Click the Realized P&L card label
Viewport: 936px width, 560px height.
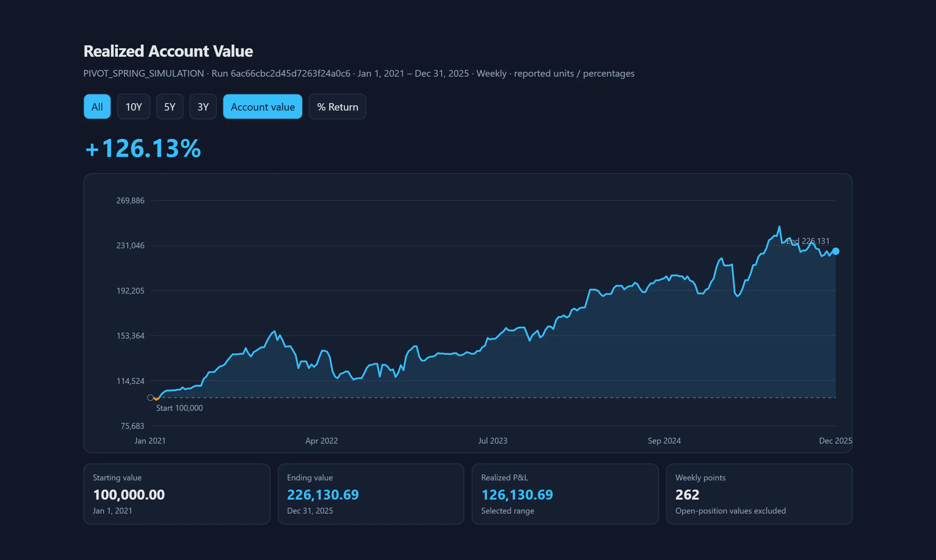(504, 478)
